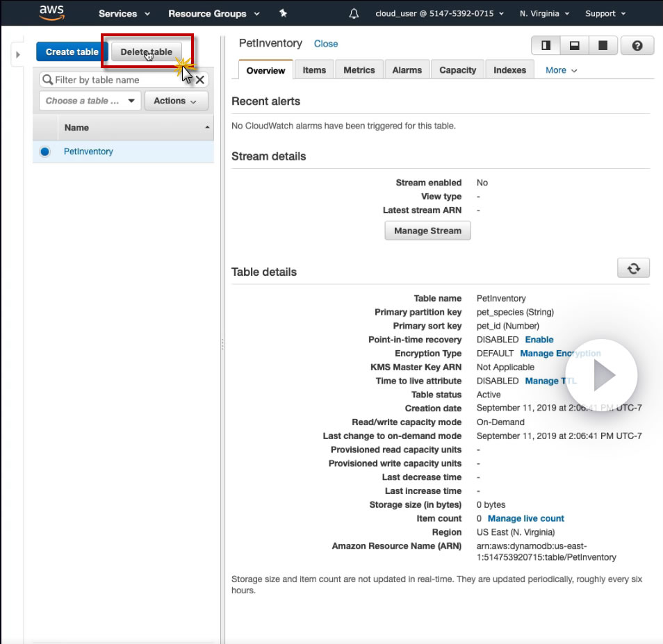Image resolution: width=663 pixels, height=644 pixels.
Task: Open the help question mark icon
Action: [637, 45]
